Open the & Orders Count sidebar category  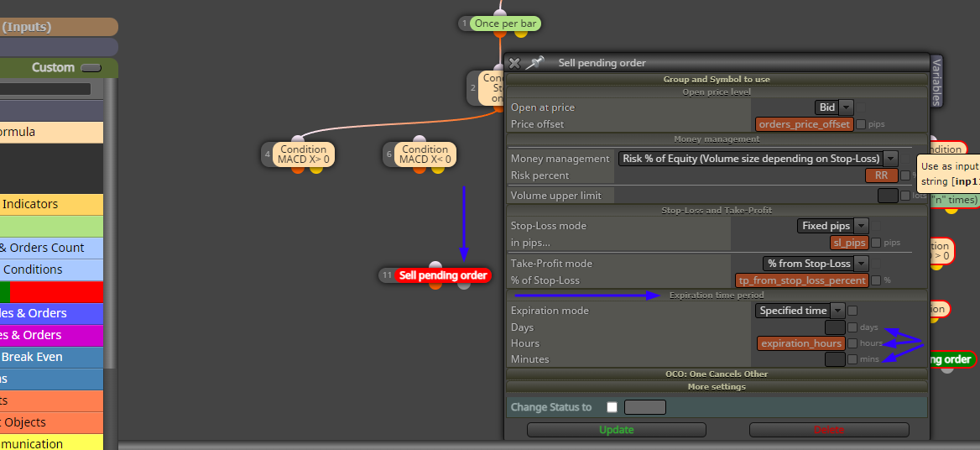51,248
